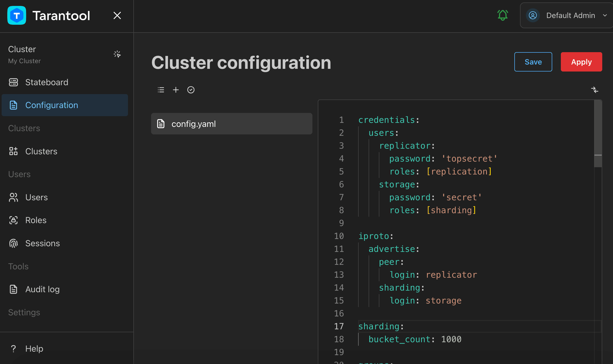The height and width of the screenshot is (364, 613).
Task: Click the Sessions fingerprint icon
Action: pyautogui.click(x=13, y=243)
